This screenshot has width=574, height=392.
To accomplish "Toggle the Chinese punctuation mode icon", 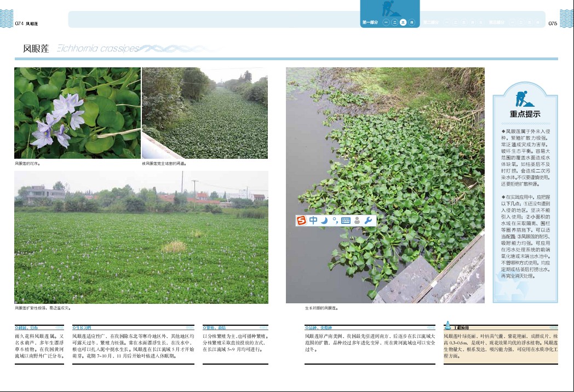I will [x=335, y=220].
